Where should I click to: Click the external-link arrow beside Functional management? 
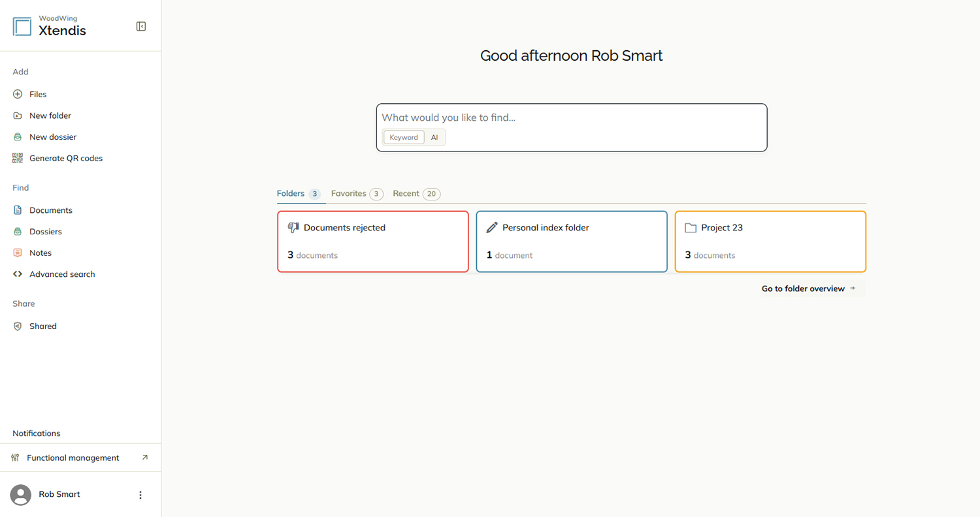click(145, 458)
